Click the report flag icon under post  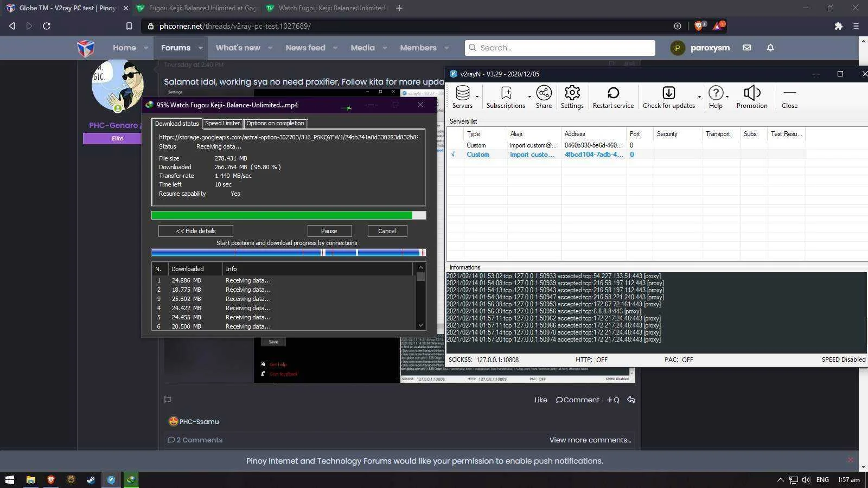coord(168,400)
